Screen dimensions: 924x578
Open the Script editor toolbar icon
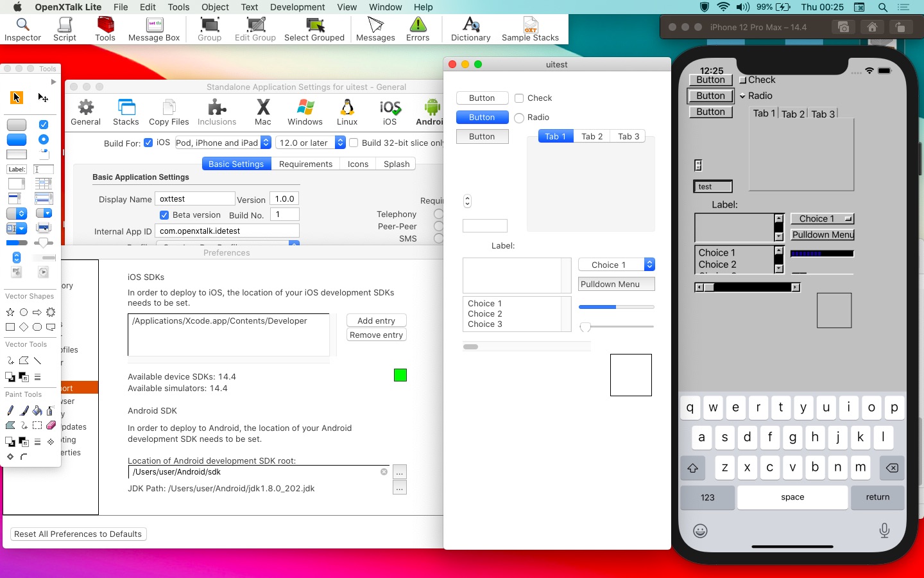pyautogui.click(x=64, y=29)
